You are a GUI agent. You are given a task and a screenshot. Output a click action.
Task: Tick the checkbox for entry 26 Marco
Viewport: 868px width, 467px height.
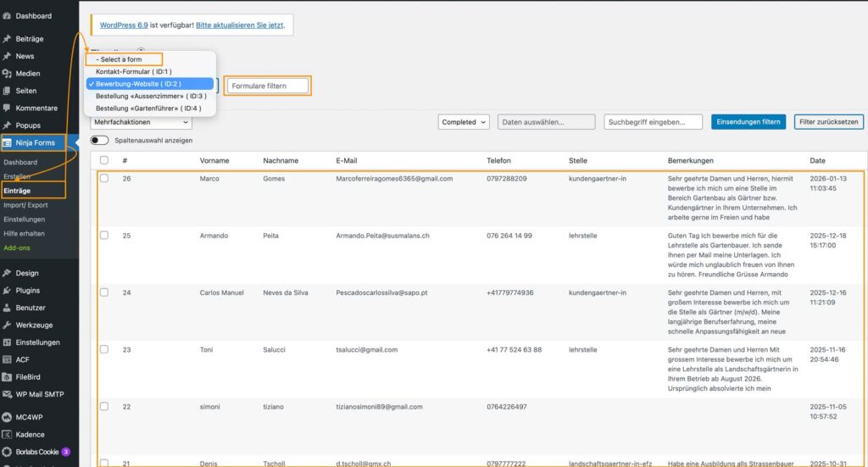pyautogui.click(x=104, y=179)
